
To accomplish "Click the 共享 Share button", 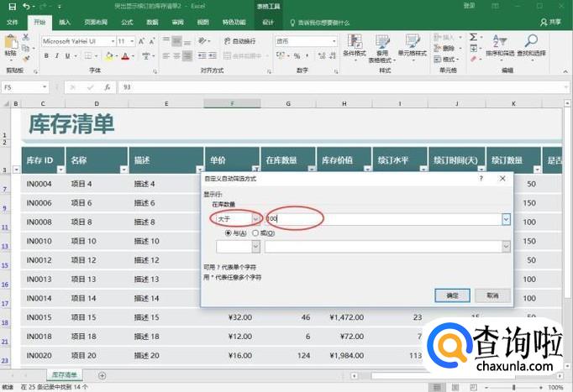I will pyautogui.click(x=550, y=23).
